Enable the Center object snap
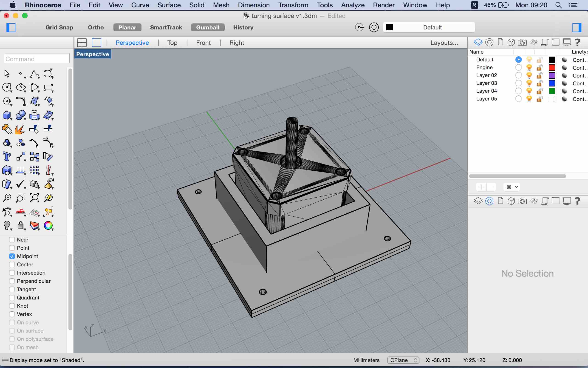 pyautogui.click(x=12, y=264)
